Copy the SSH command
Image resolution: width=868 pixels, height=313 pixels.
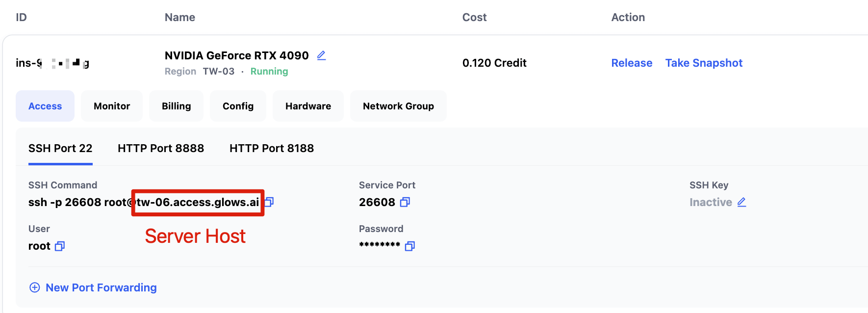tap(270, 202)
